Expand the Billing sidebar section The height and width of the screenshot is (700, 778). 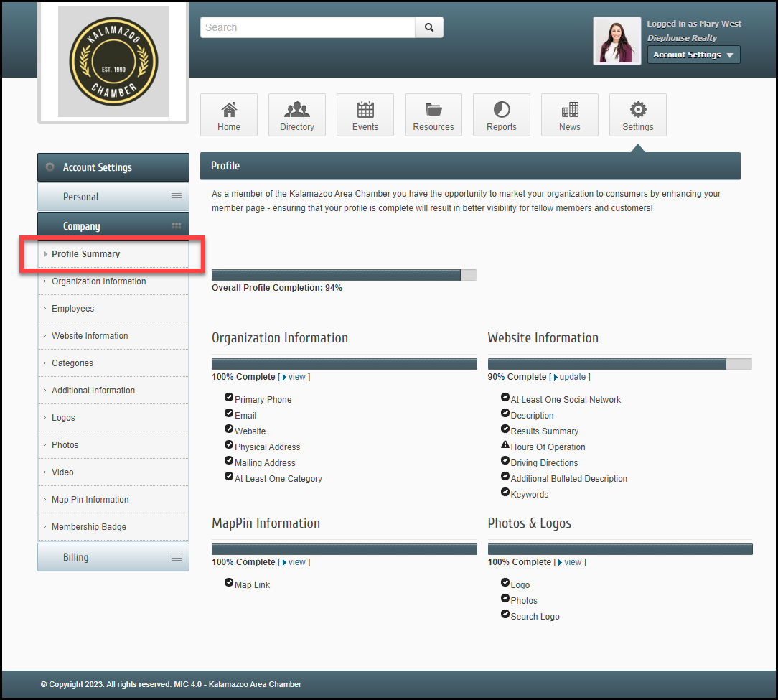(113, 557)
